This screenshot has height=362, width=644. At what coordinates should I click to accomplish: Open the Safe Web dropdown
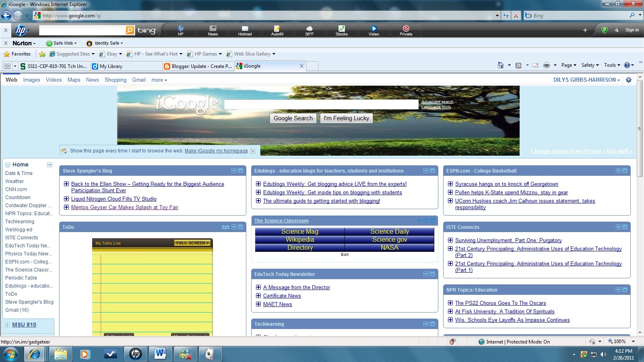[61, 43]
